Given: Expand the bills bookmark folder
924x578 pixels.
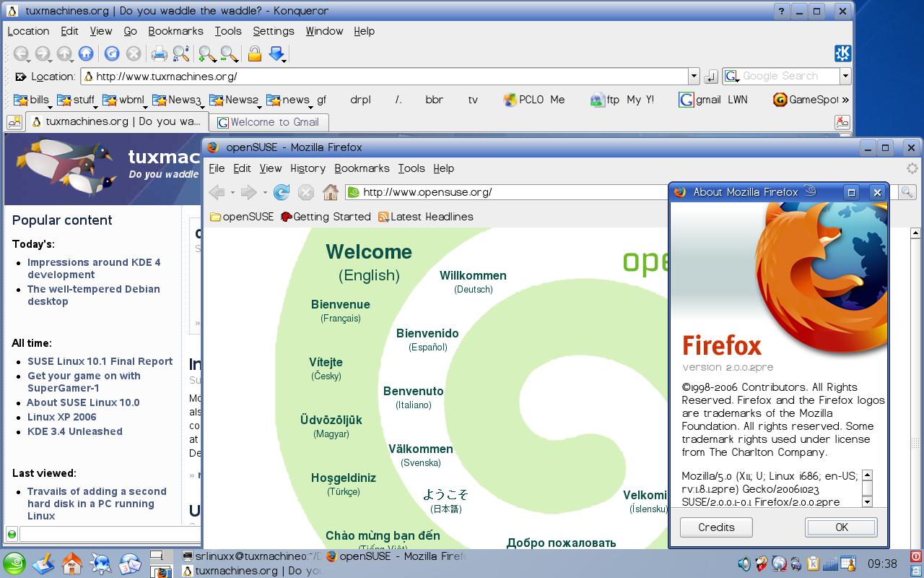Looking at the screenshot, I should tap(31, 100).
